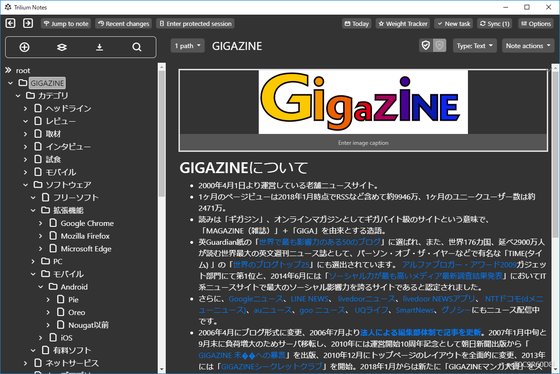
Task: Open アルファブロガー・アワード2009 link
Action: click(x=459, y=265)
